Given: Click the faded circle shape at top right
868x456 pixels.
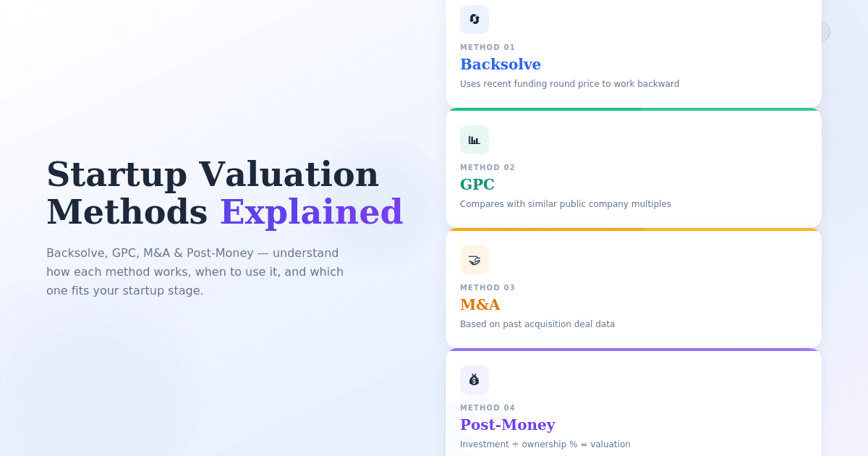Looking at the screenshot, I should coord(825,32).
